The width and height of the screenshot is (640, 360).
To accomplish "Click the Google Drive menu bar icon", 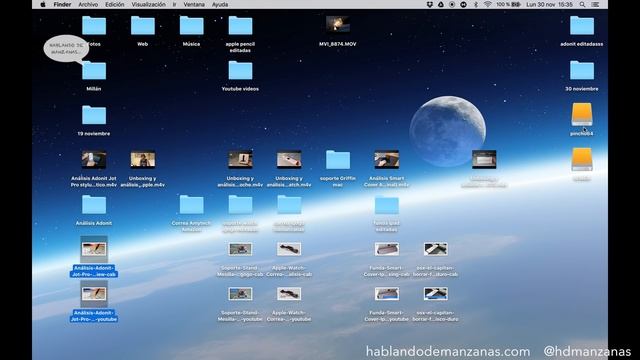I will tap(441, 4).
